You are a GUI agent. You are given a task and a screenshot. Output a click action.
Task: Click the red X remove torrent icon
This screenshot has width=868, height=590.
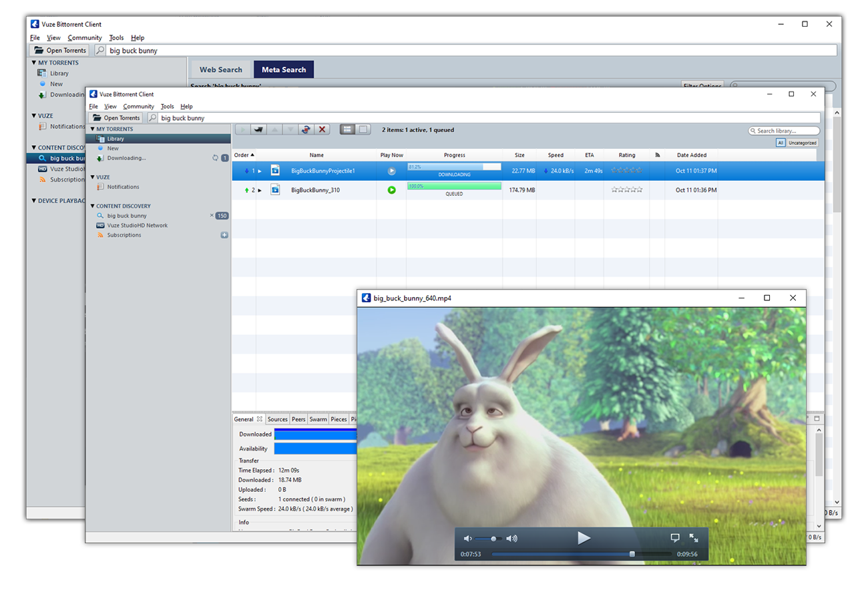pyautogui.click(x=322, y=129)
